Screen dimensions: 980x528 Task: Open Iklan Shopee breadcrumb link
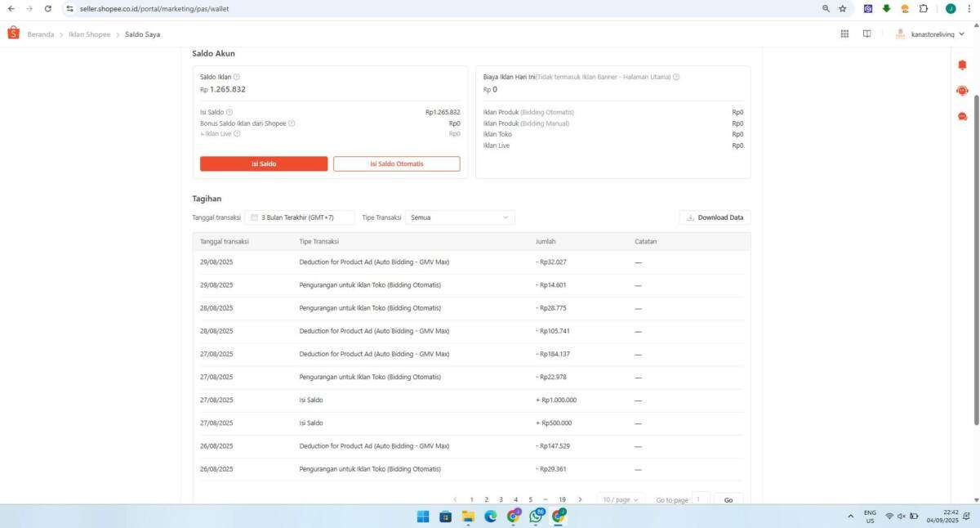tap(90, 34)
